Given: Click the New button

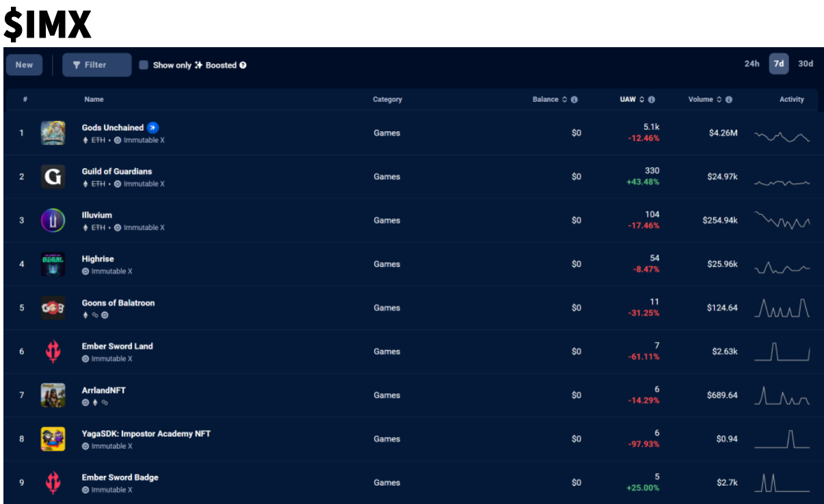Looking at the screenshot, I should coord(24,64).
